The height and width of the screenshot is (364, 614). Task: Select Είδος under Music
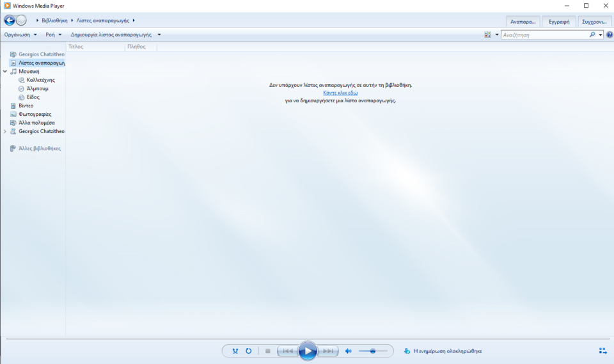pos(33,97)
